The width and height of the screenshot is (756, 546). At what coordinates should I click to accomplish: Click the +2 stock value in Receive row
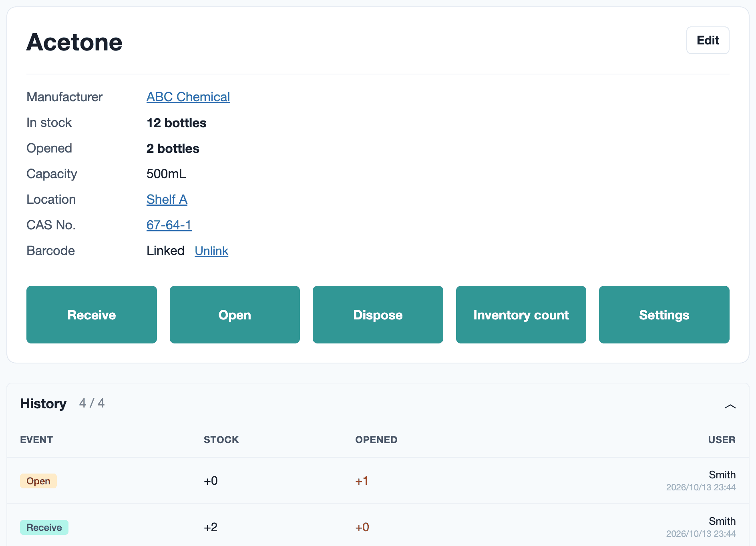211,527
